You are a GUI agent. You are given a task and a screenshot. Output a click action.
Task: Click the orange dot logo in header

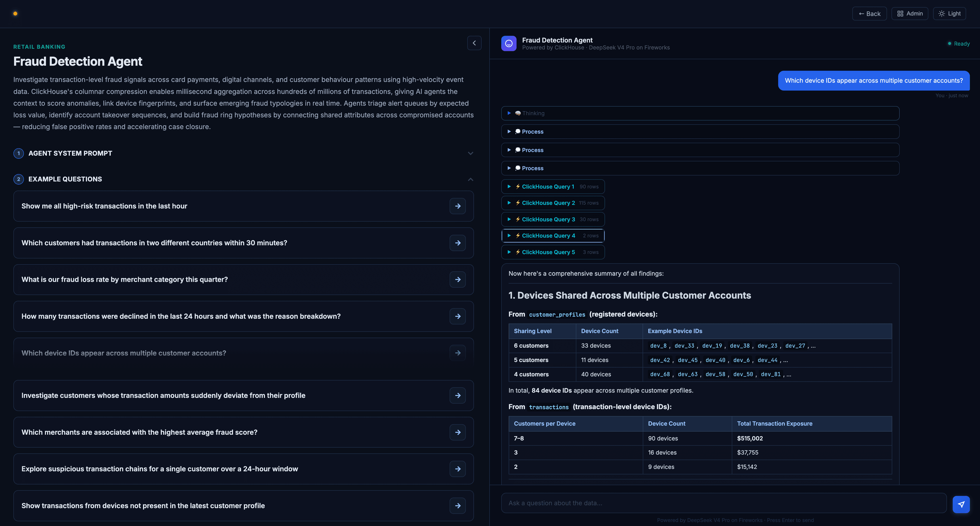pyautogui.click(x=15, y=14)
